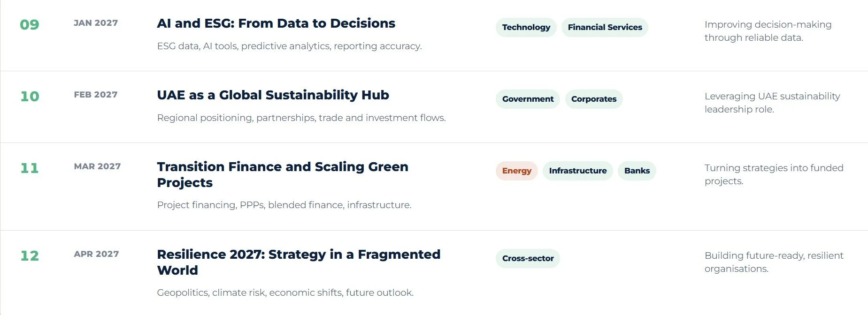Click the 'Geopolitics, climate risk' description text
The height and width of the screenshot is (315, 868).
(285, 292)
